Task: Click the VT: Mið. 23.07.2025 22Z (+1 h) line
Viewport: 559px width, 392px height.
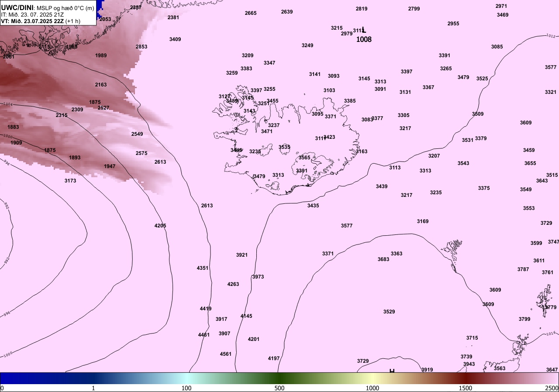Action: coord(40,21)
